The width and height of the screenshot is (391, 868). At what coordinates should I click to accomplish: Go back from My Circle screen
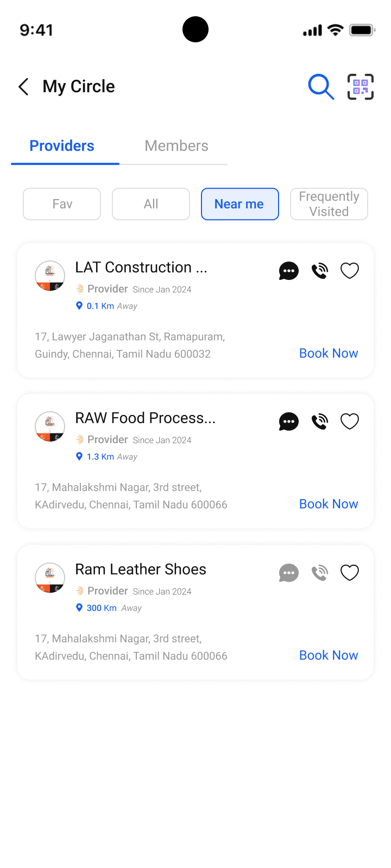tap(23, 87)
